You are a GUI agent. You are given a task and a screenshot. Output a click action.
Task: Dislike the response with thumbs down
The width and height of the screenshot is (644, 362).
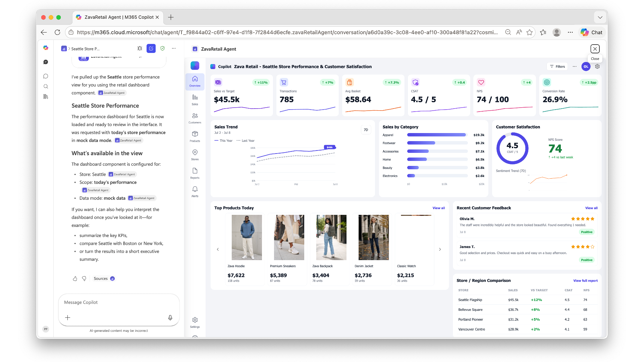click(x=84, y=279)
